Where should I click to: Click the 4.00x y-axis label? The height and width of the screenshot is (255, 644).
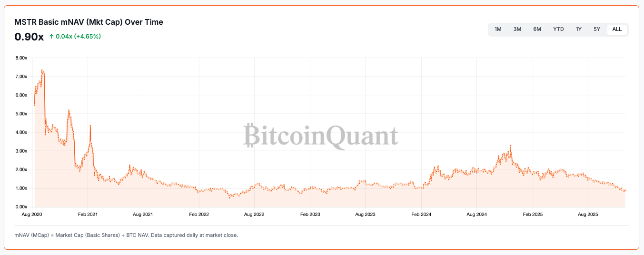point(21,132)
